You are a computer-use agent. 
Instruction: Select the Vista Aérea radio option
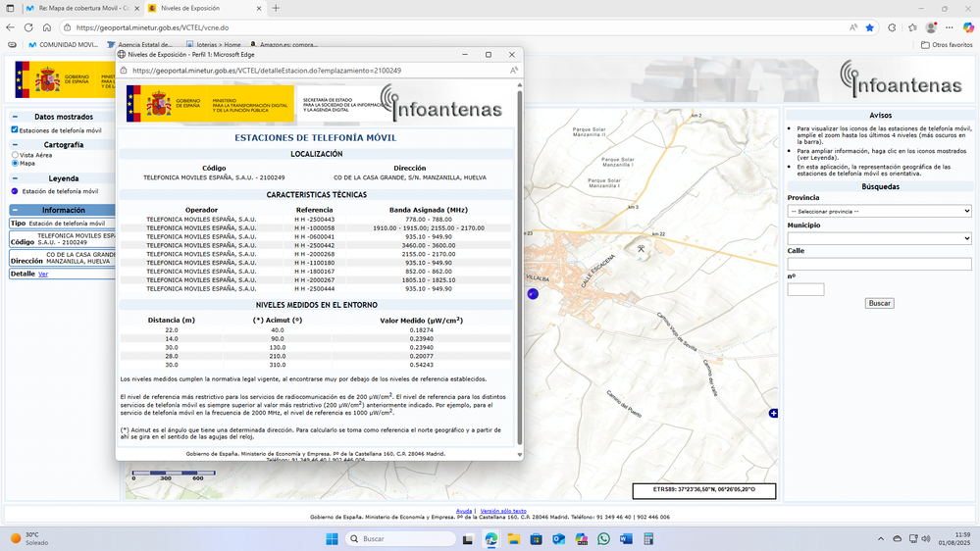pos(15,155)
